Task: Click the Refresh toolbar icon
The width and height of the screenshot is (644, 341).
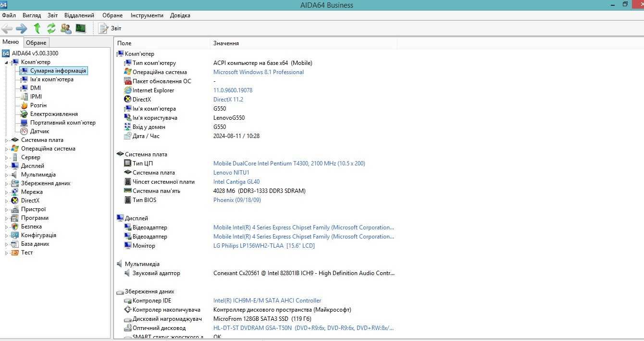Action: click(51, 28)
